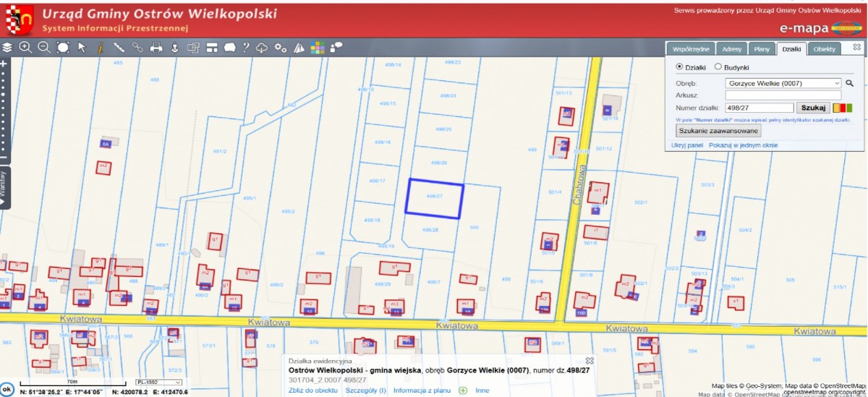Select the Budynki radio button
Screen dimensions: 868x397
(x=718, y=67)
